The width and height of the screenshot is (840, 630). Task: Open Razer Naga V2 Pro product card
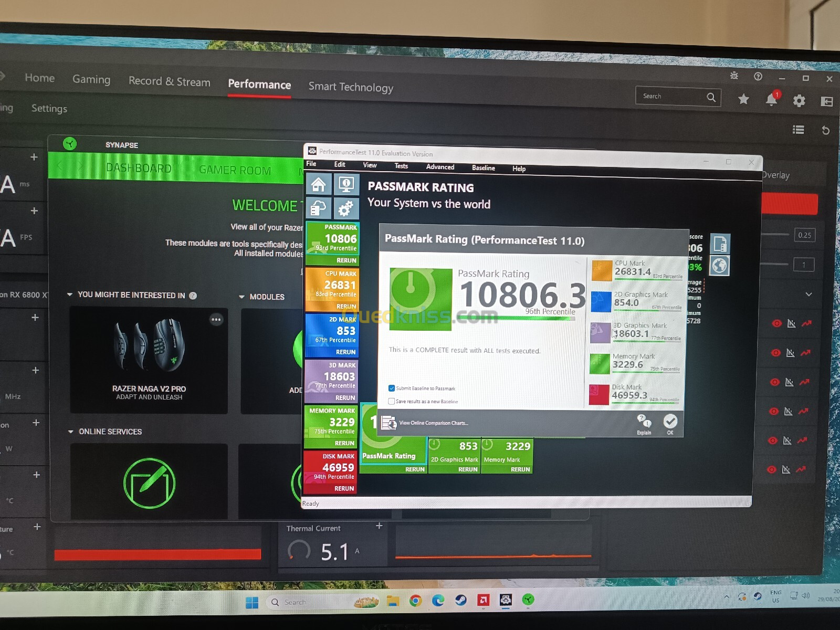pyautogui.click(x=149, y=360)
